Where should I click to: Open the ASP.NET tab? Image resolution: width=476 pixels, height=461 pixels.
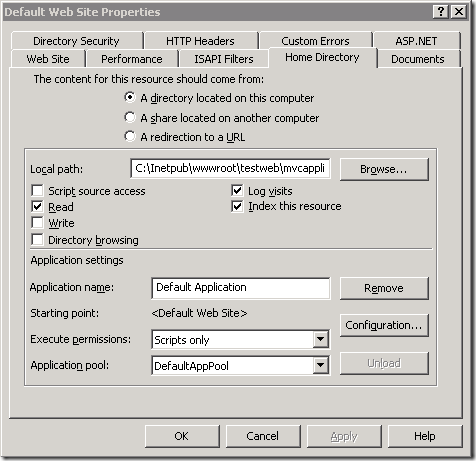pyautogui.click(x=416, y=41)
